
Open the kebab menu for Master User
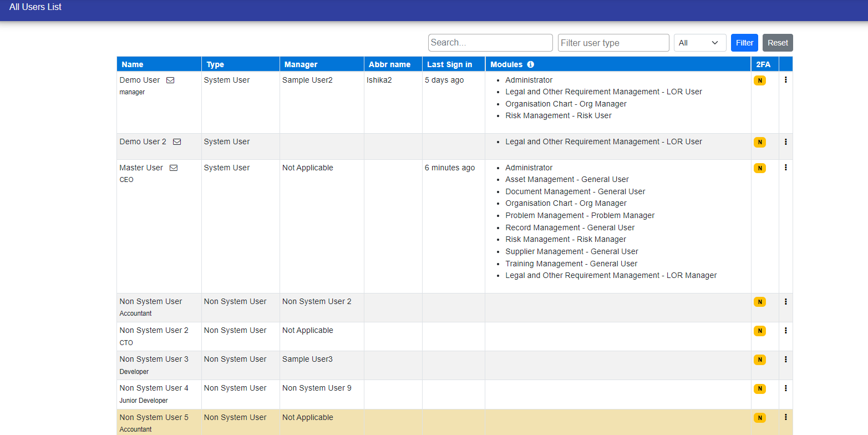785,168
